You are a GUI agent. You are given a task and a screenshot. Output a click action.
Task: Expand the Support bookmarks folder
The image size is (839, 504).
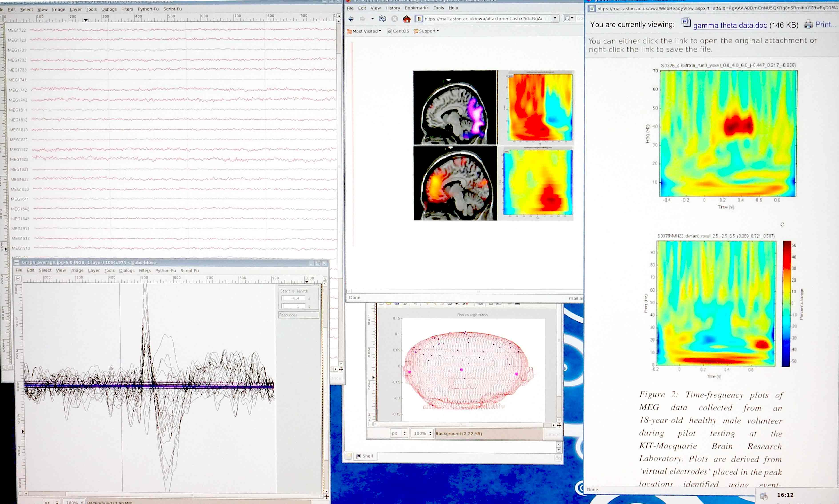(x=426, y=31)
